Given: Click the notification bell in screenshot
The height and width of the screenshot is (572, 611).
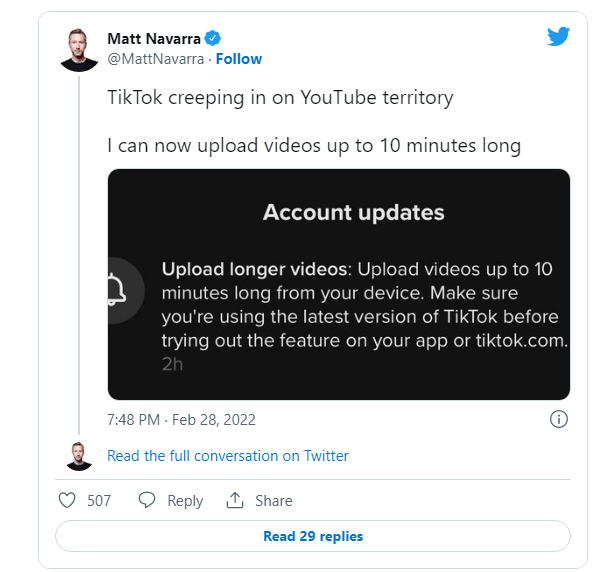Looking at the screenshot, I should pyautogui.click(x=116, y=290).
